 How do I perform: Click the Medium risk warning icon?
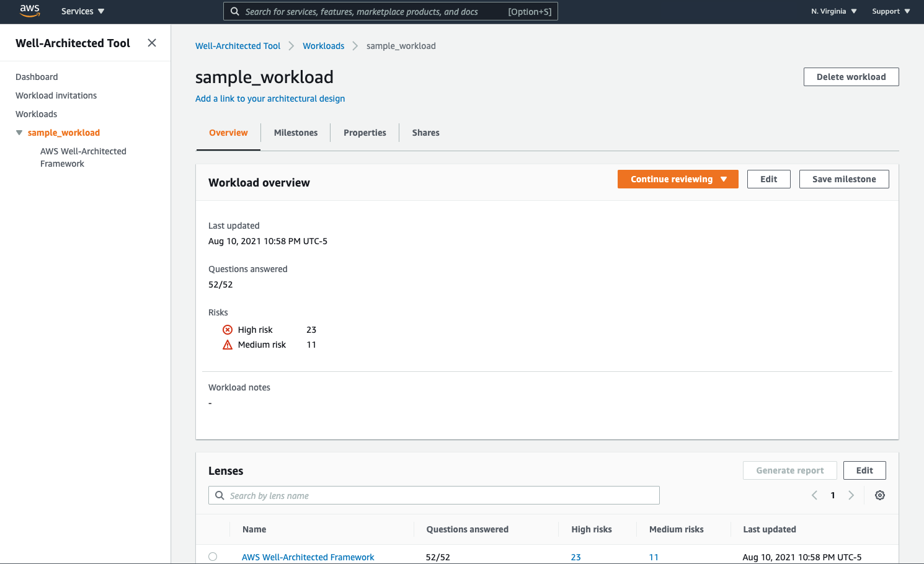(x=228, y=345)
